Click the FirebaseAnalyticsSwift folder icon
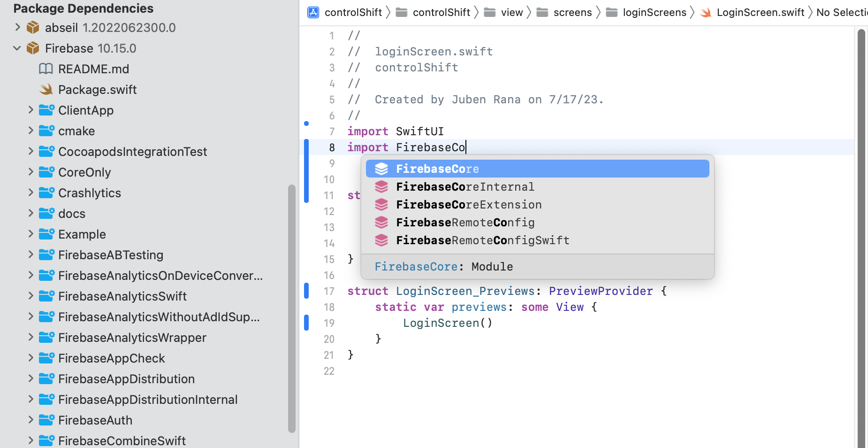The height and width of the screenshot is (448, 868). (x=46, y=296)
